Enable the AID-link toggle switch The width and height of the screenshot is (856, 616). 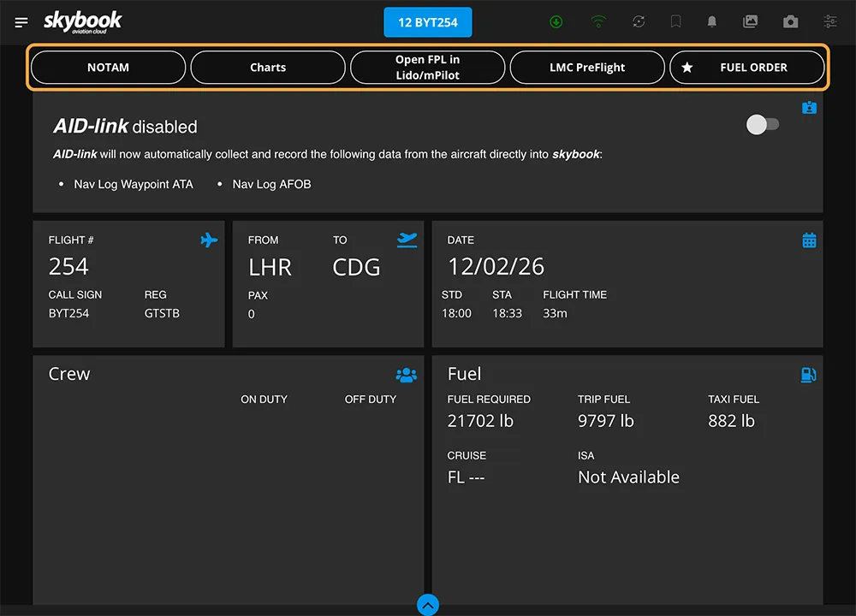(762, 125)
